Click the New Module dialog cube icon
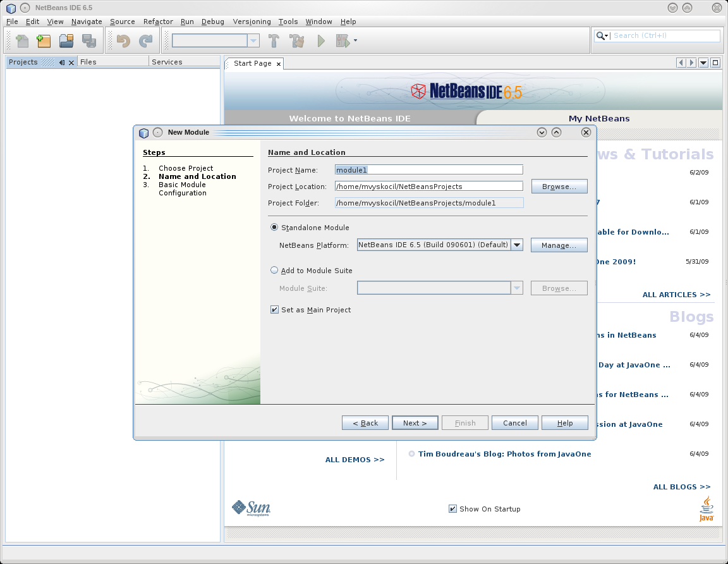Image resolution: width=728 pixels, height=564 pixels. [x=144, y=133]
